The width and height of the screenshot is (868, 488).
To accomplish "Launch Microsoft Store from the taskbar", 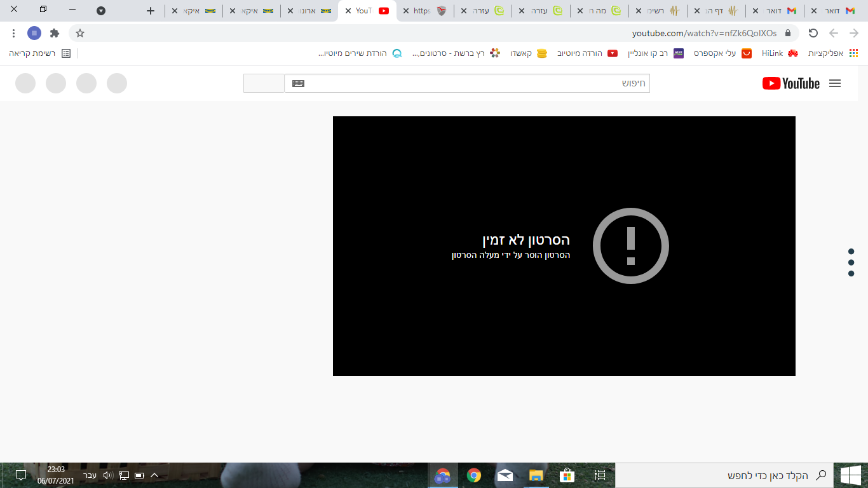I will tap(567, 475).
